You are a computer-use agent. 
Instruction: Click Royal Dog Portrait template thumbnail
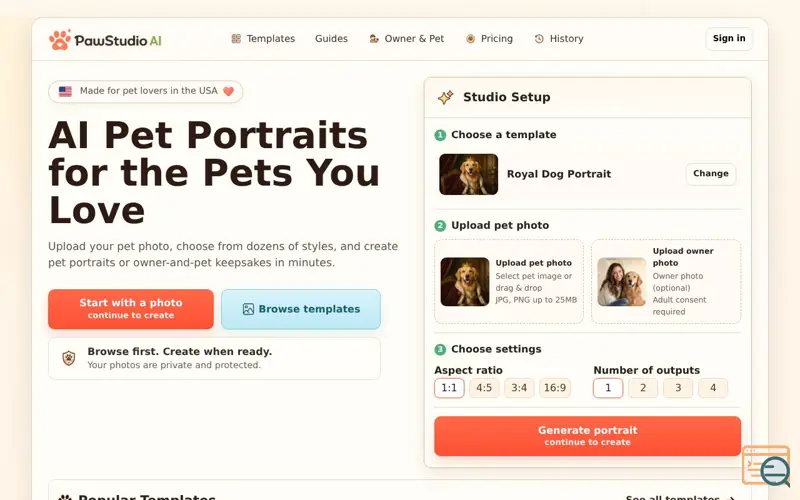click(x=468, y=174)
